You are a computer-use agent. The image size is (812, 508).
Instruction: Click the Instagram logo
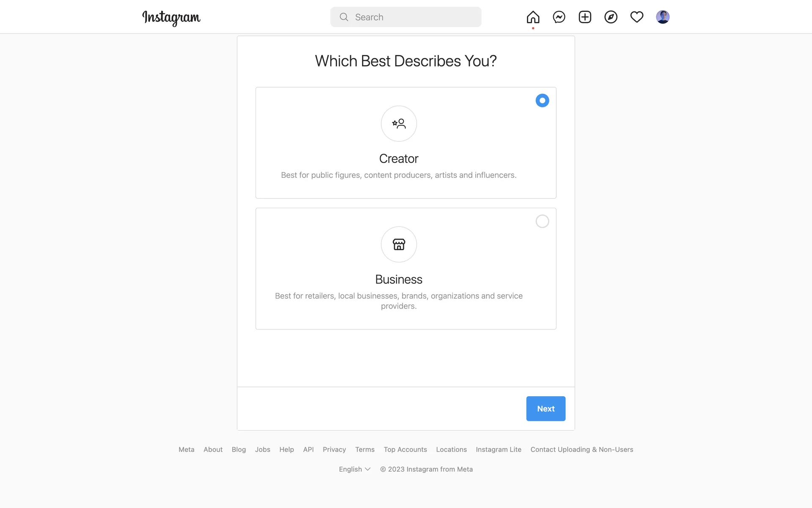[171, 17]
